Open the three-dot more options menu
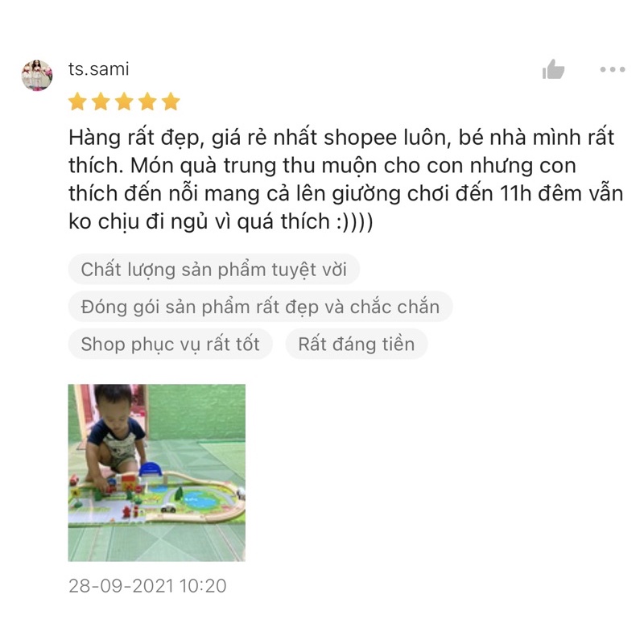Screen dimensions: 644x644 613,69
